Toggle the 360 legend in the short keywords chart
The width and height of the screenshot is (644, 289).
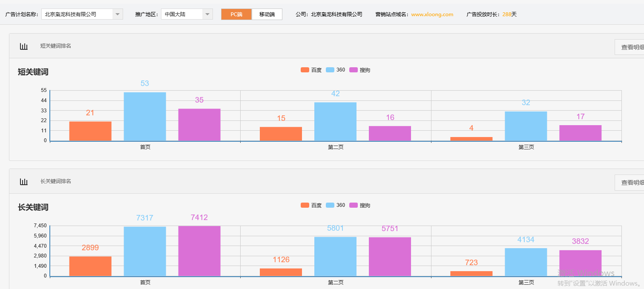point(336,69)
